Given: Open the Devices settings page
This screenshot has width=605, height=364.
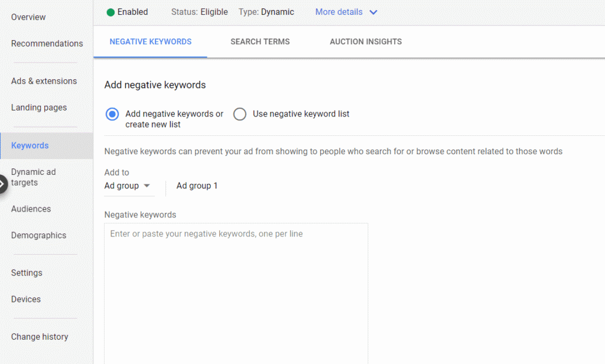Looking at the screenshot, I should (25, 299).
